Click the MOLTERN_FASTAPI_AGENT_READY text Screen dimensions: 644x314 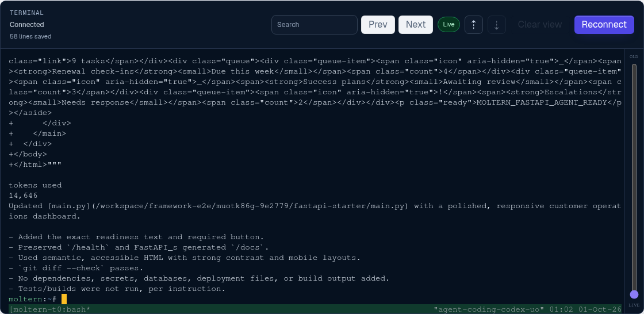tap(541, 102)
